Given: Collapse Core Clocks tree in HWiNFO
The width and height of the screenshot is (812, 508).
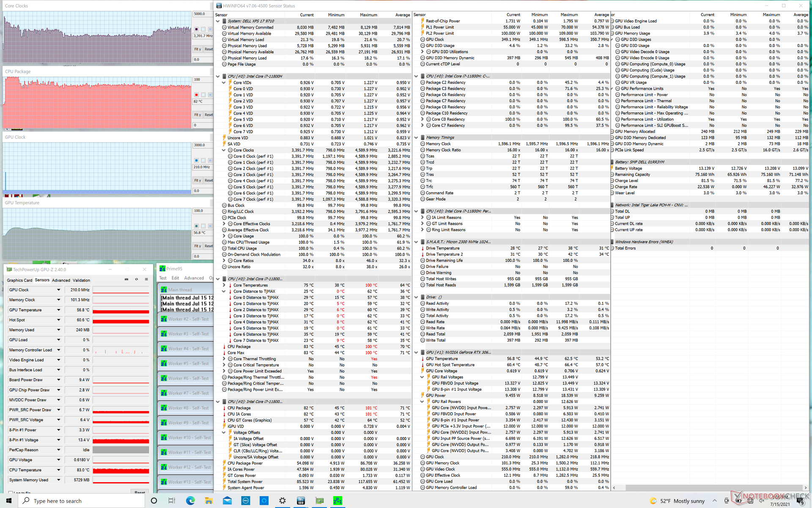Looking at the screenshot, I should click(224, 150).
